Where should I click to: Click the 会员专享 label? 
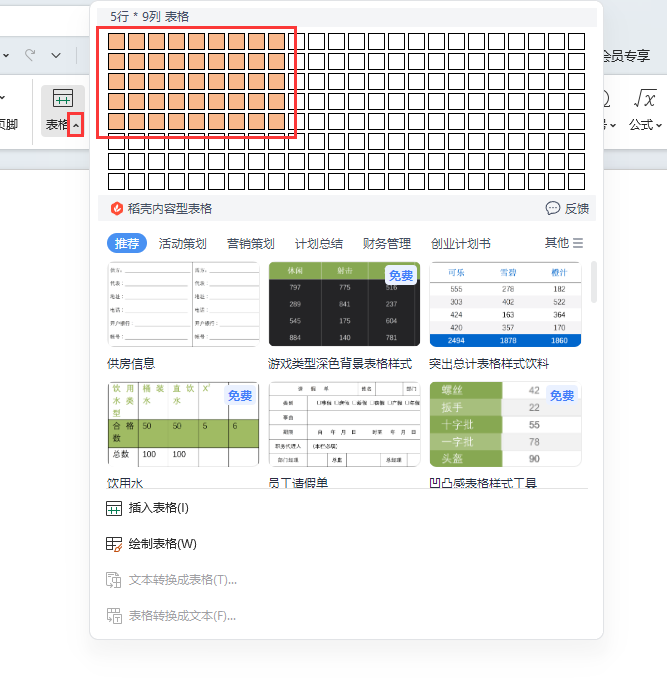pos(626,56)
